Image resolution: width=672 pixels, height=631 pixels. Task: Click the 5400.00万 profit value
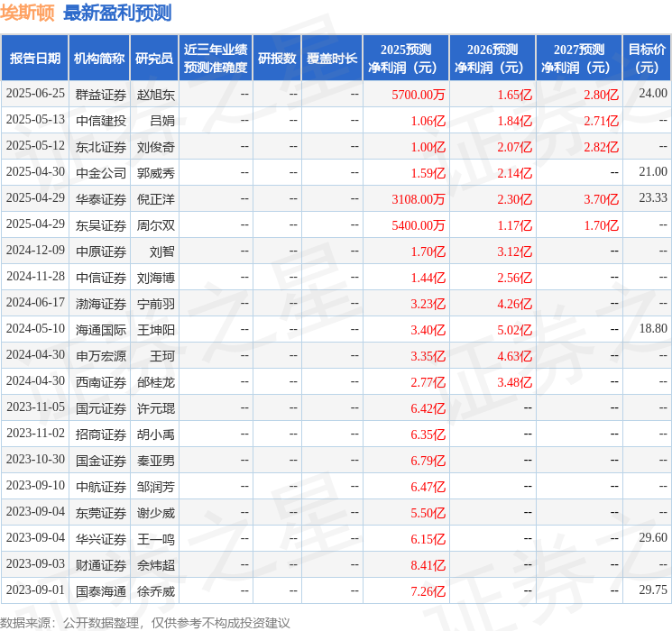pyautogui.click(x=419, y=225)
